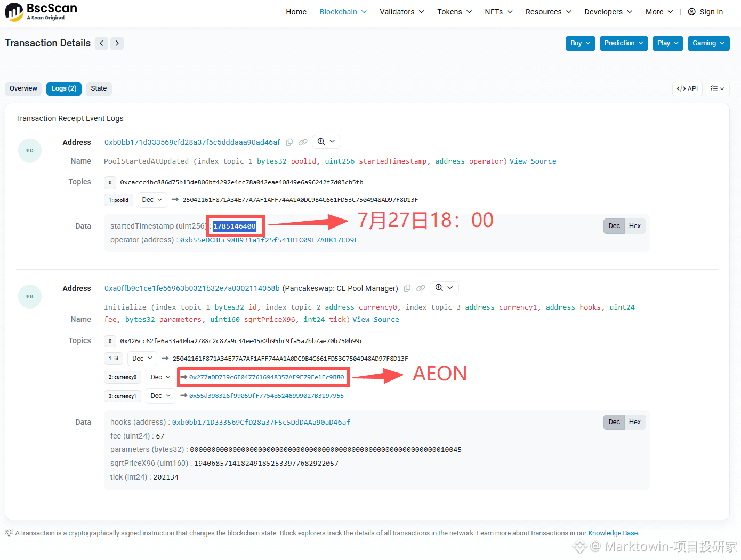Expand the NFTs nav menu
Screen dimensions: 741x560
tap(499, 12)
